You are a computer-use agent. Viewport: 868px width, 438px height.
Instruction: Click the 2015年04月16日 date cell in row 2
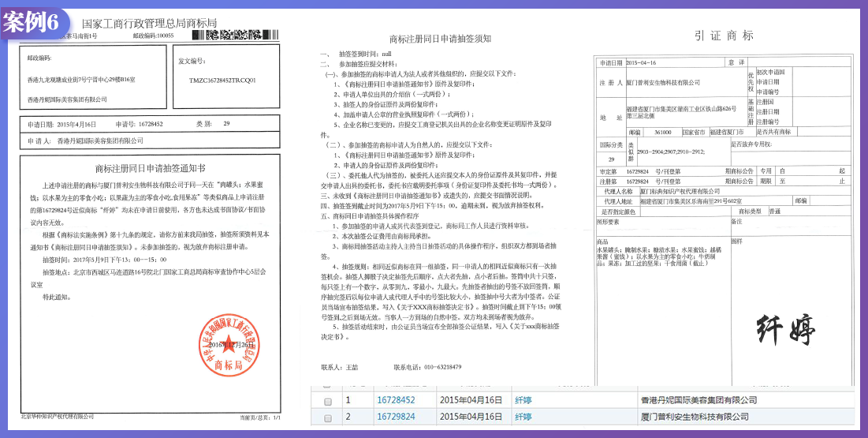click(471, 417)
